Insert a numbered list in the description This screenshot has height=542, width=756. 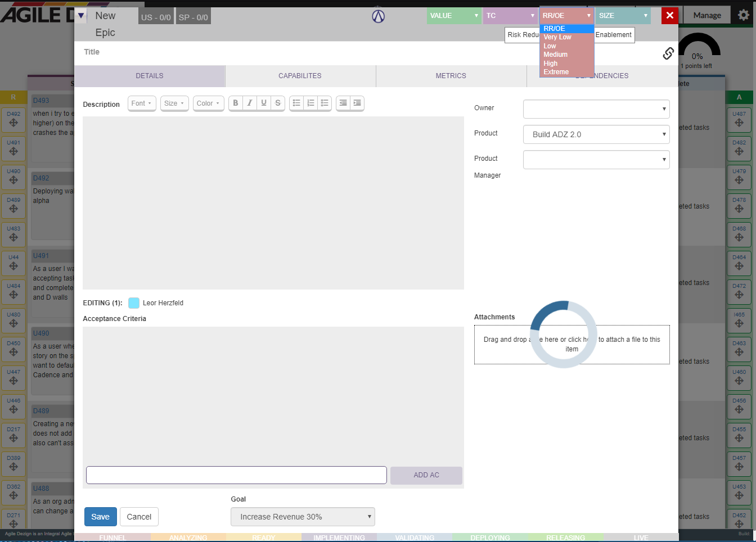310,103
